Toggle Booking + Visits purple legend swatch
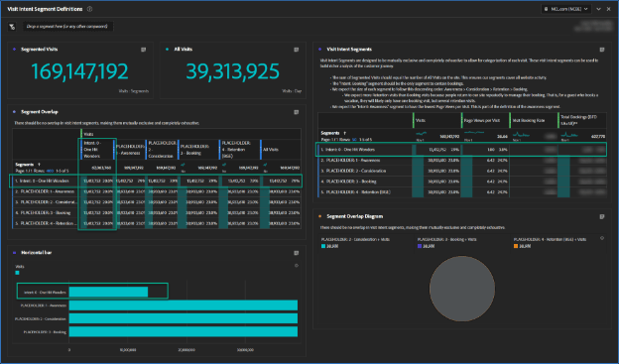The width and height of the screenshot is (619, 364). click(420, 246)
